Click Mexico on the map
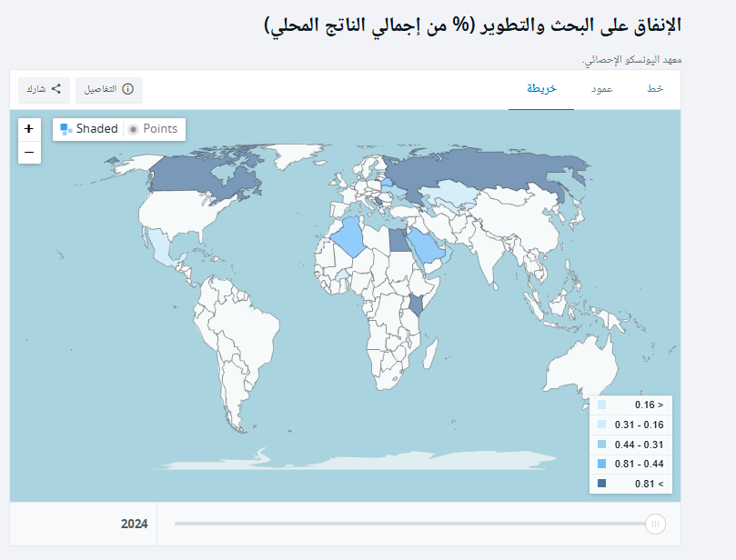The image size is (736, 560). tap(162, 246)
